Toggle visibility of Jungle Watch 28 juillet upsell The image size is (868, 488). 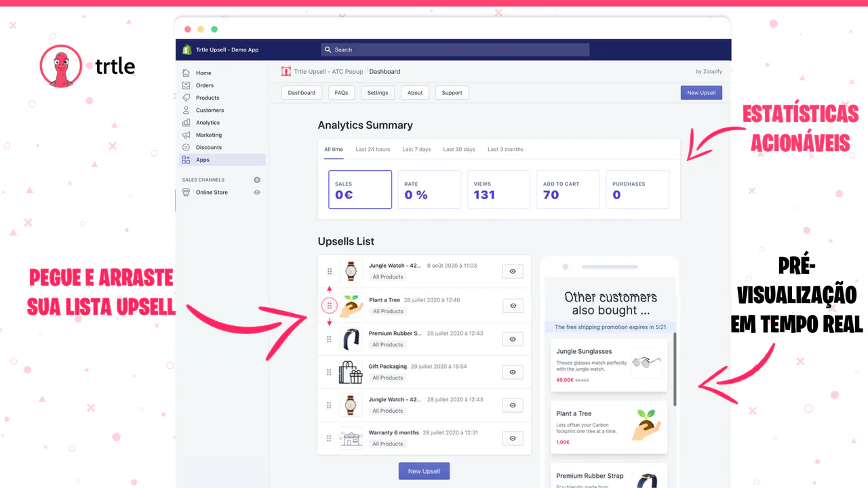click(513, 405)
